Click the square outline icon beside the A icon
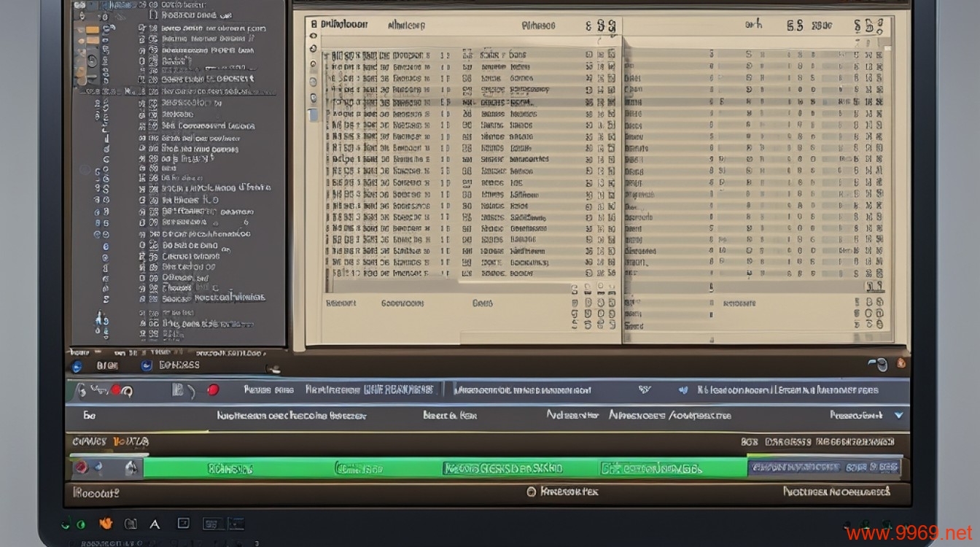The height and width of the screenshot is (547, 980). (184, 523)
